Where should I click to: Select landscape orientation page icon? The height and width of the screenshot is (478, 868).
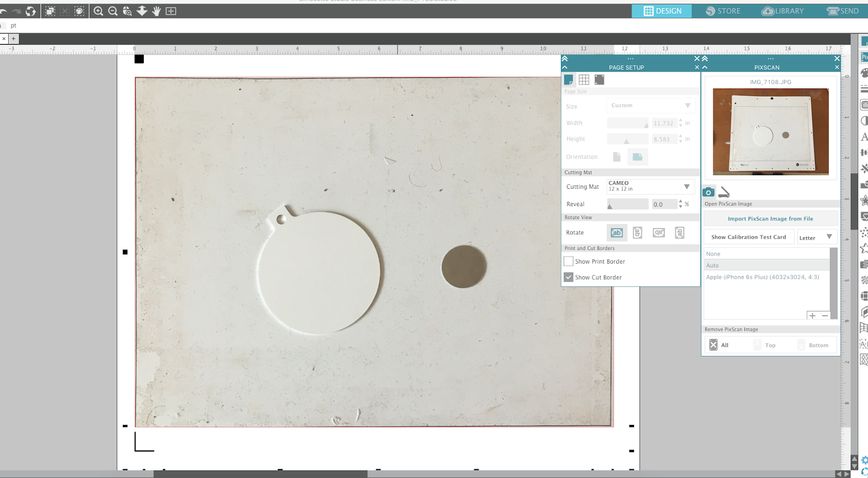point(637,157)
